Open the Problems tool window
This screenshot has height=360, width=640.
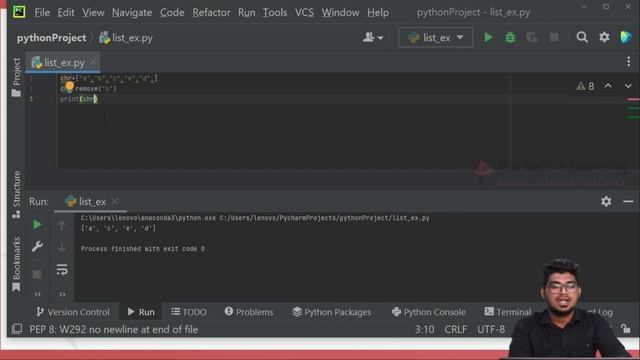[249, 312]
